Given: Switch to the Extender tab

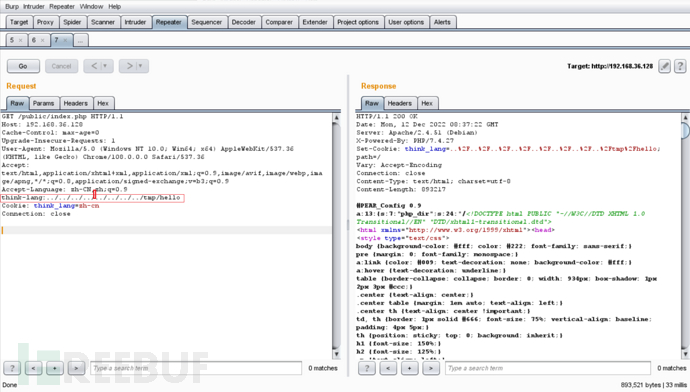Looking at the screenshot, I should 315,22.
